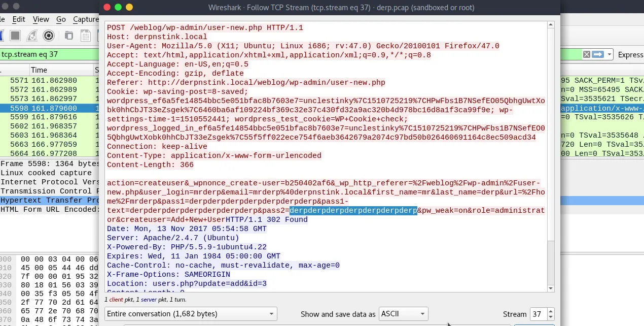Click the Referer header line
The image size is (644, 326).
pyautogui.click(x=246, y=82)
